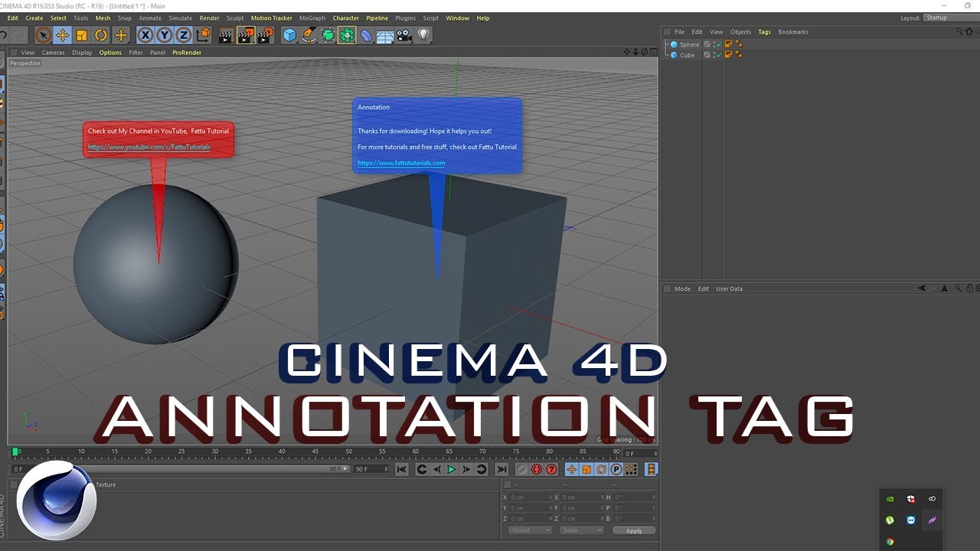Image resolution: width=980 pixels, height=551 pixels.
Task: Add a Subdivision Surface generator
Action: (328, 35)
